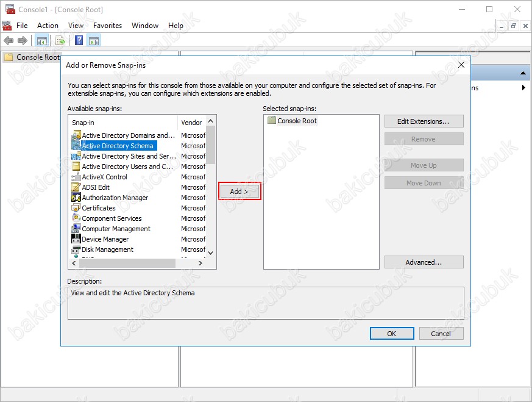
Task: Select the Device Manager icon
Action: click(76, 239)
